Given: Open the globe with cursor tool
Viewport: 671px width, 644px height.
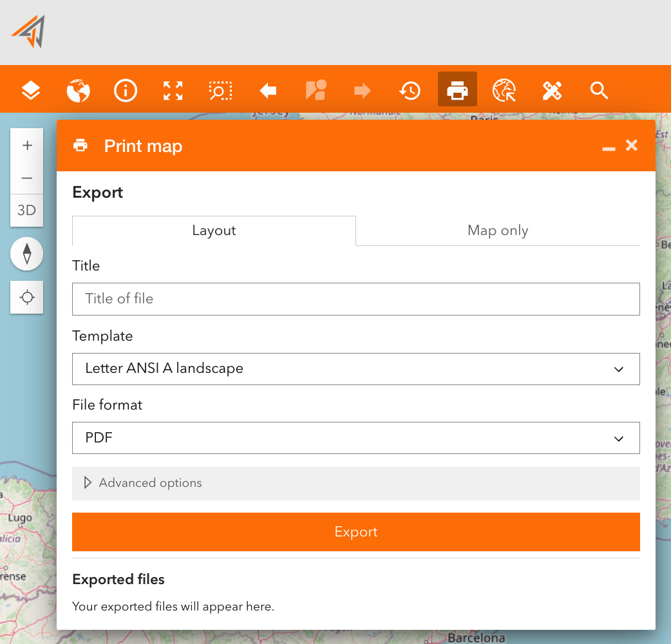Looking at the screenshot, I should point(504,90).
